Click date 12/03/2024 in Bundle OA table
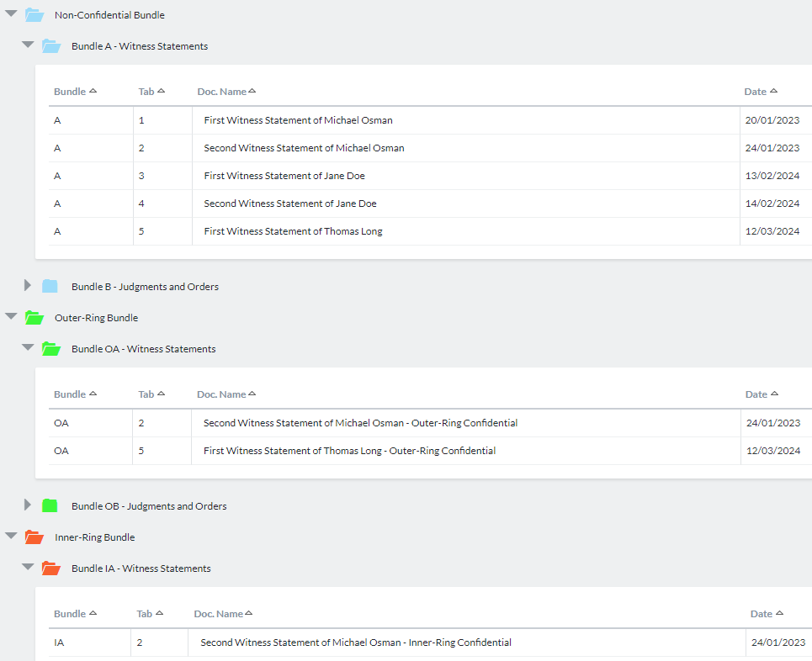This screenshot has width=812, height=661. 773,451
